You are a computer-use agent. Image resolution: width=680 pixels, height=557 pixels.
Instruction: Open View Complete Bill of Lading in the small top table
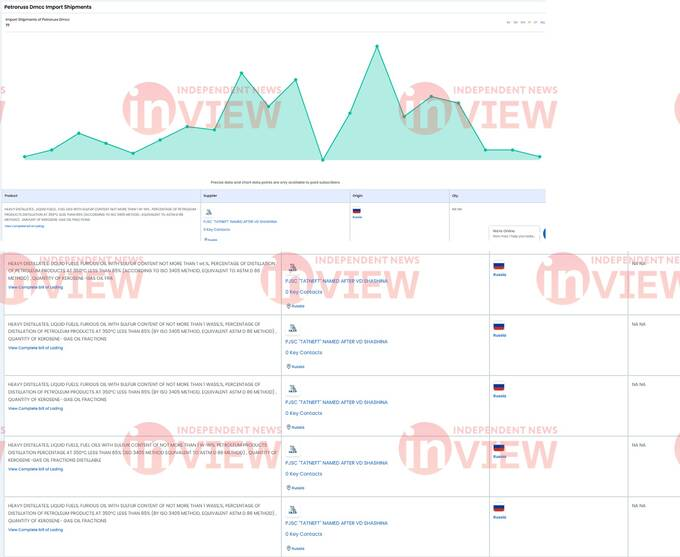click(24, 226)
